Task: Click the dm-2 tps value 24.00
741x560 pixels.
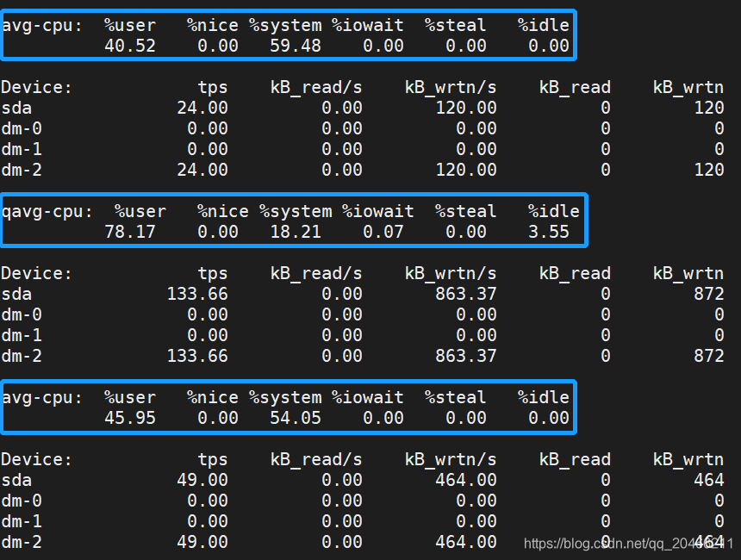Action: click(202, 170)
